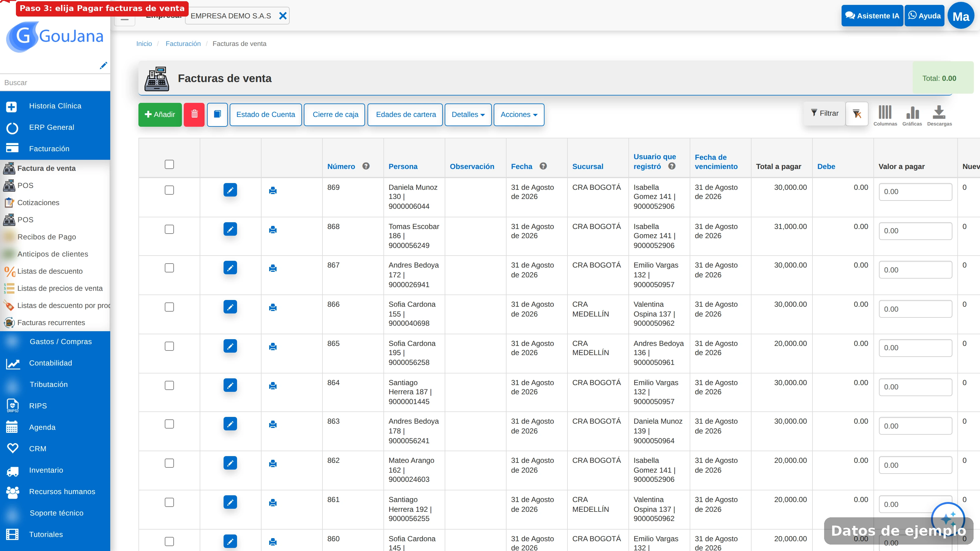Click the red trash delete button
This screenshot has height=551, width=980.
[x=194, y=114]
